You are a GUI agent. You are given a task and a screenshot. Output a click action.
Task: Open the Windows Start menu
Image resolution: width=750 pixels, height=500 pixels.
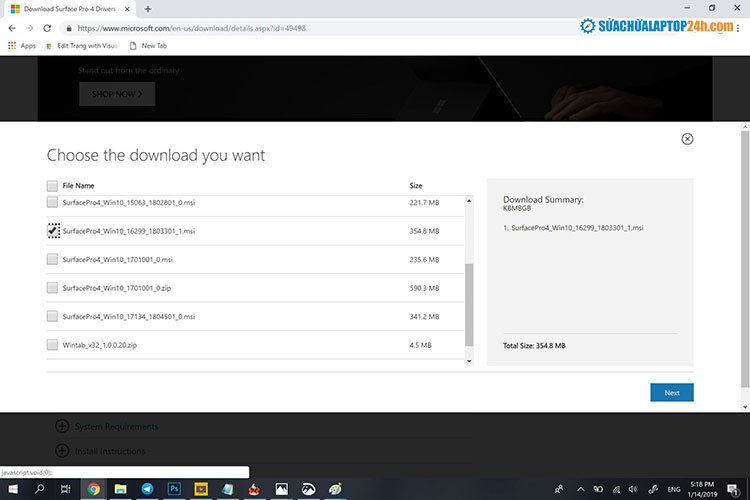click(13, 489)
